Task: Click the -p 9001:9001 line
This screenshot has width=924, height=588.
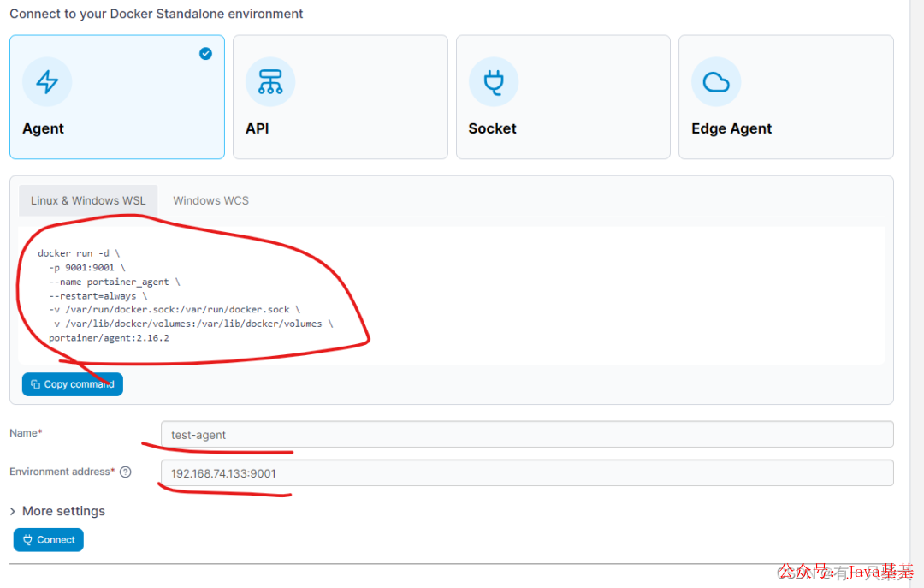Action: click(x=87, y=267)
